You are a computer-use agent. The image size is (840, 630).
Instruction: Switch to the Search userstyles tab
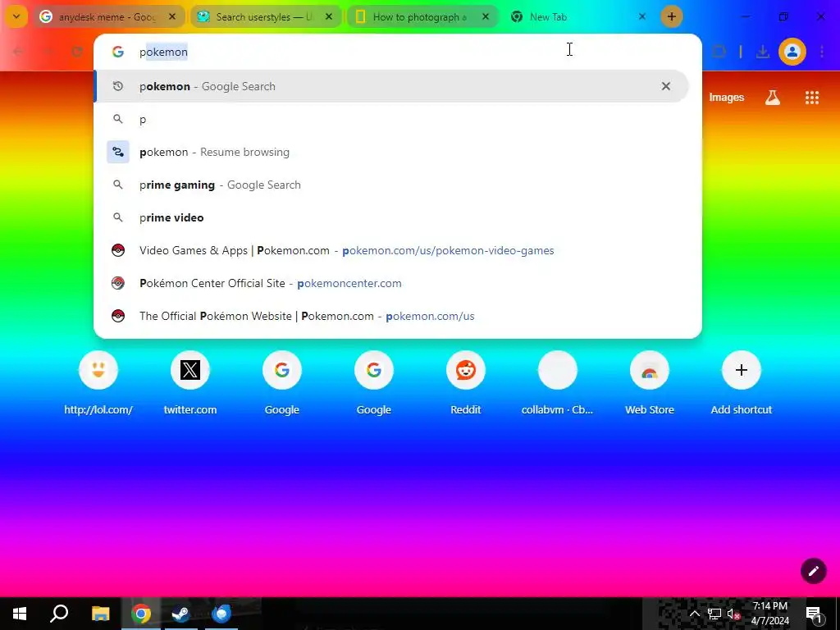265,17
